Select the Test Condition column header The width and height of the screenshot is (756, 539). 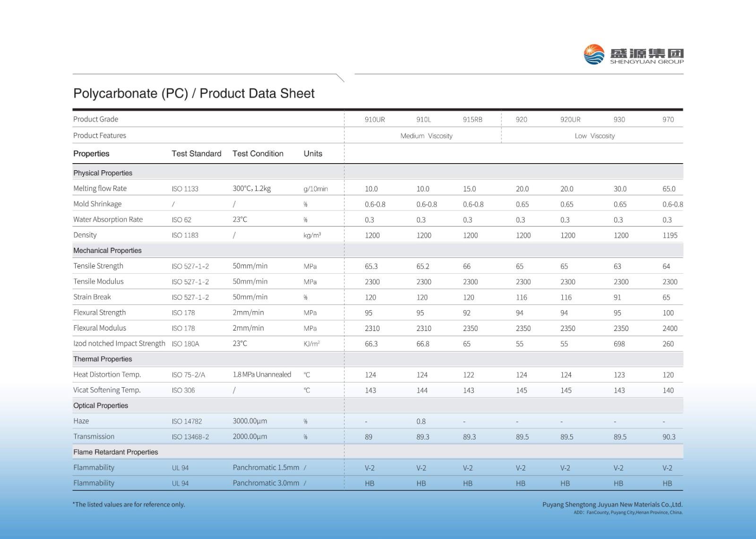(x=258, y=154)
